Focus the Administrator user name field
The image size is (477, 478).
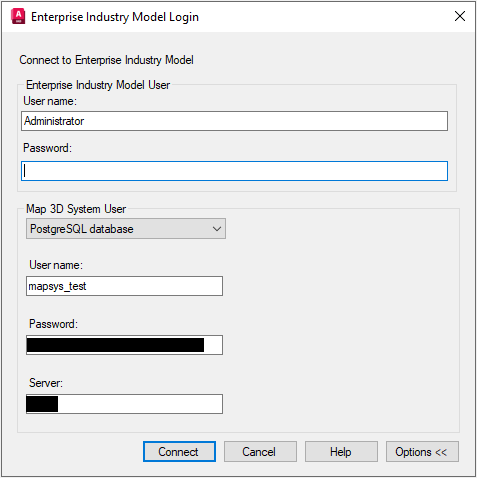click(x=234, y=121)
